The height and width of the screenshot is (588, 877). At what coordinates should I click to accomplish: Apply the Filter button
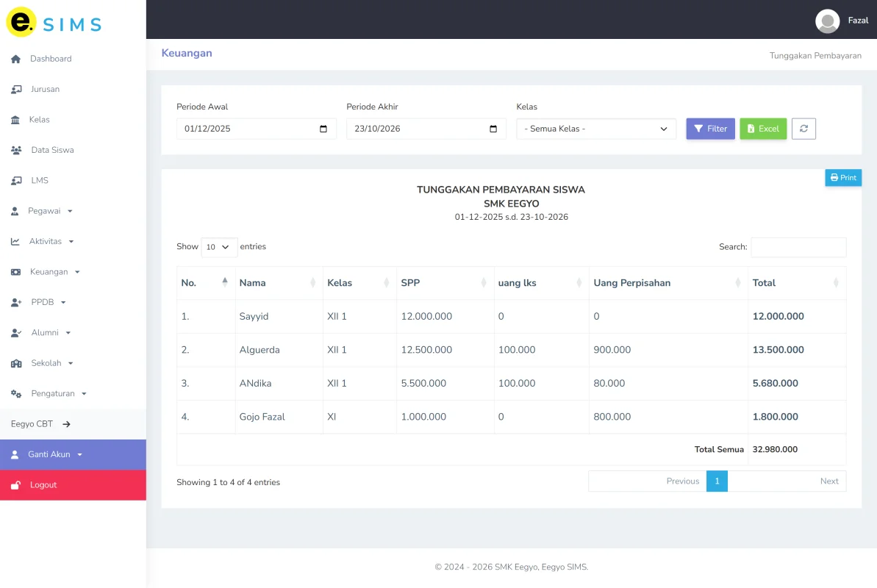pyautogui.click(x=710, y=129)
